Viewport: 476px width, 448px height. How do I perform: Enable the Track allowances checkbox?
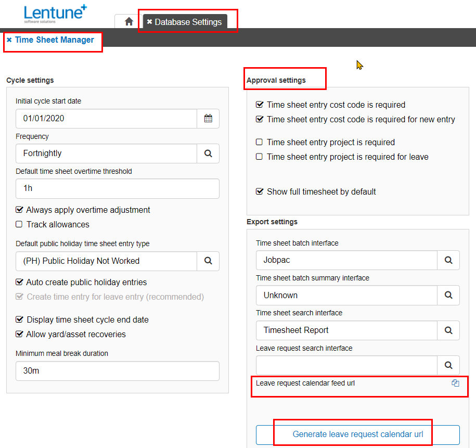(x=19, y=224)
